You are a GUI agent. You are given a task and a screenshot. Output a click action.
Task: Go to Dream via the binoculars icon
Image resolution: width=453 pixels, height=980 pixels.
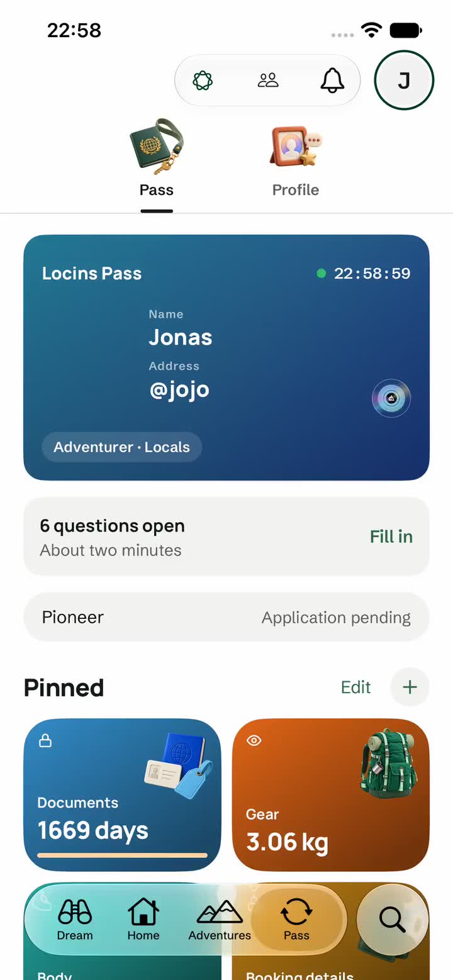(x=75, y=920)
